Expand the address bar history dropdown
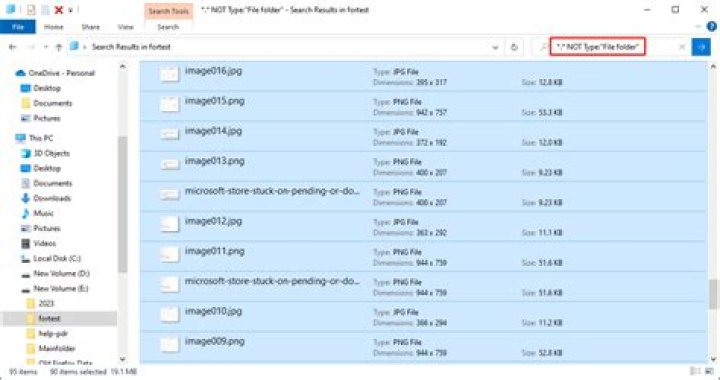 tap(495, 47)
